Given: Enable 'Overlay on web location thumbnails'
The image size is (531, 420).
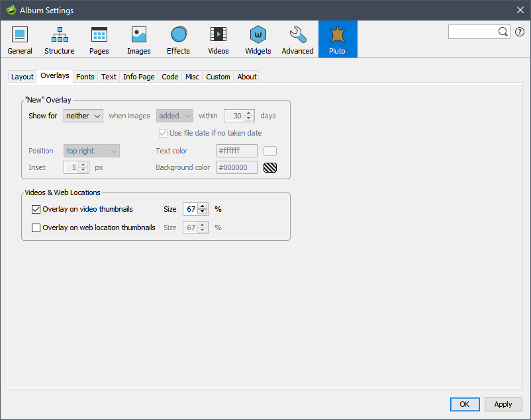Looking at the screenshot, I should 36,228.
